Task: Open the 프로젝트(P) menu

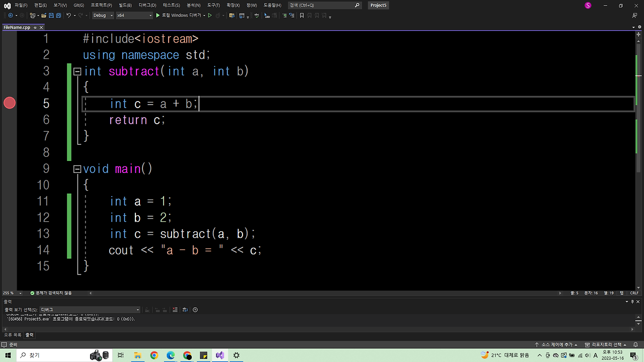Action: [101, 6]
